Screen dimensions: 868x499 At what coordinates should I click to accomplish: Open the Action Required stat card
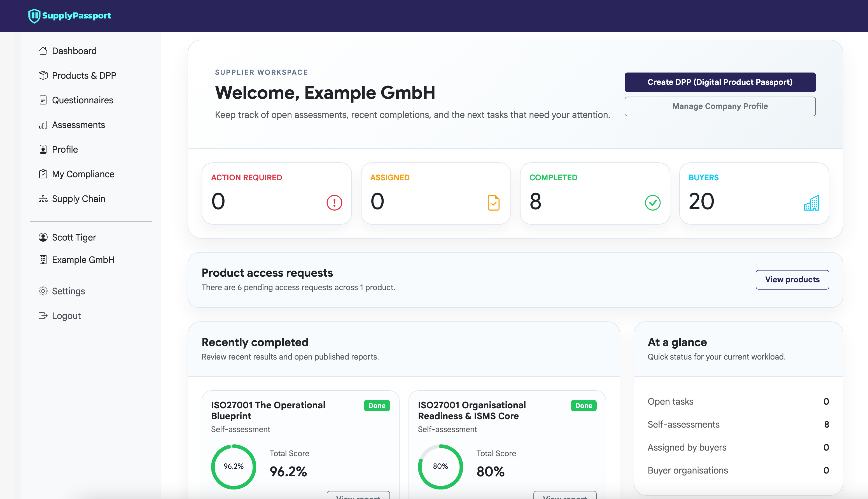[x=277, y=193]
